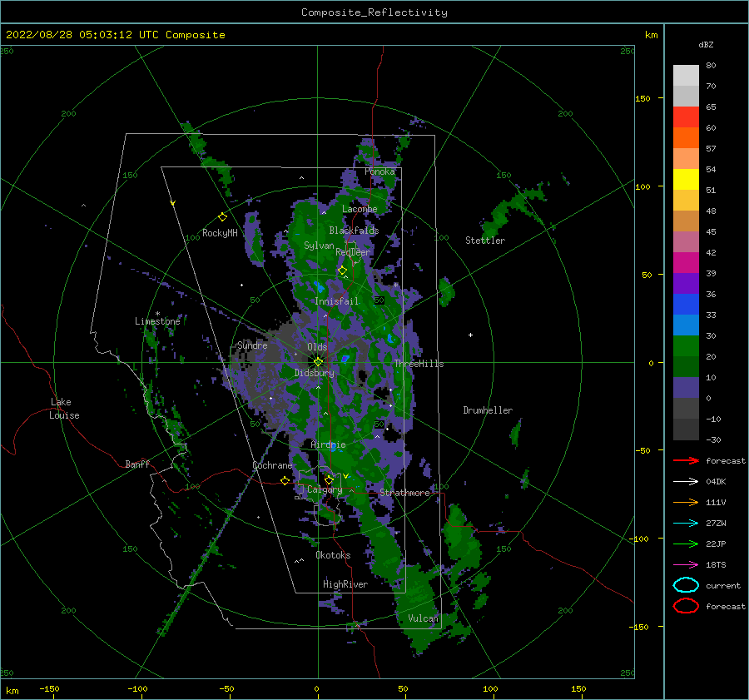Click the Strathmore label on the map

pyautogui.click(x=404, y=493)
